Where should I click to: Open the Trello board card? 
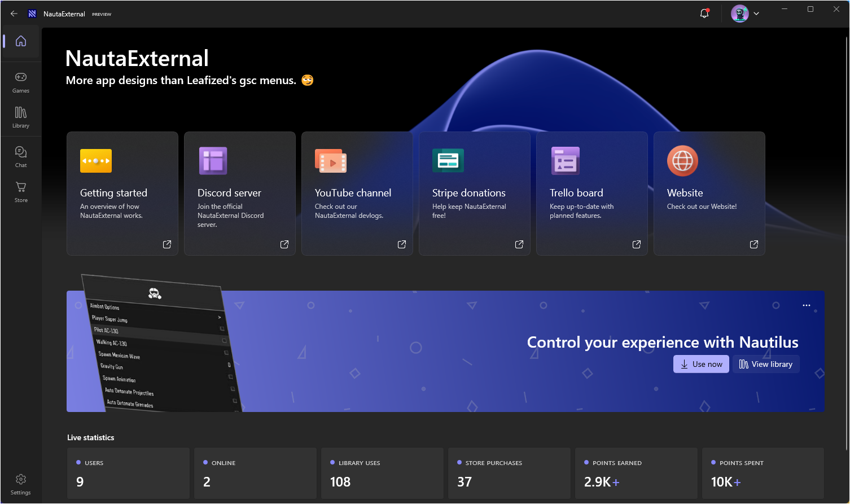pos(592,194)
